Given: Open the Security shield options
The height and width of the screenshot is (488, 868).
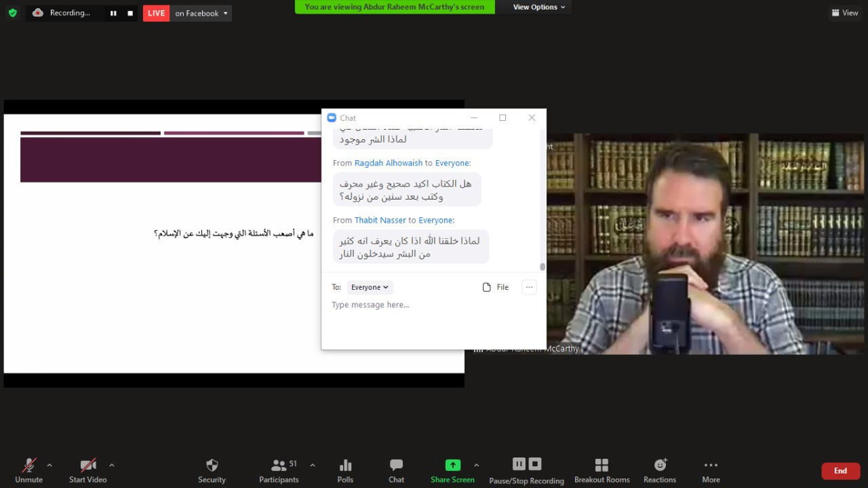Looking at the screenshot, I should point(212,470).
